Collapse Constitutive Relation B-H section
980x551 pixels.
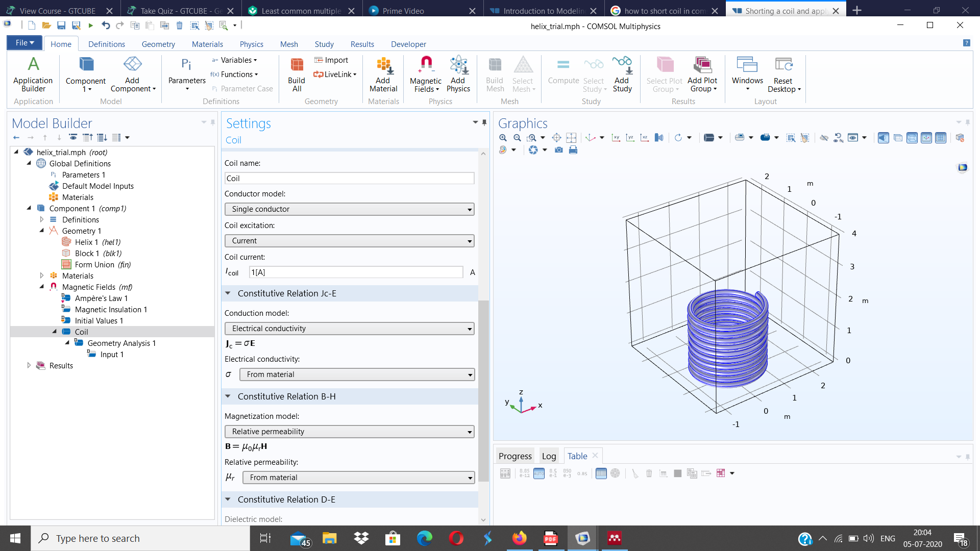tap(228, 396)
